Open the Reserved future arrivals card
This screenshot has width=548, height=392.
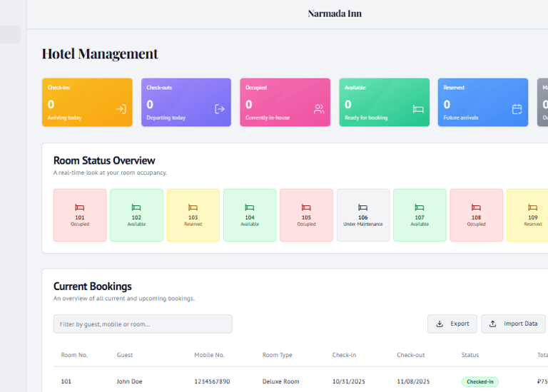click(483, 102)
